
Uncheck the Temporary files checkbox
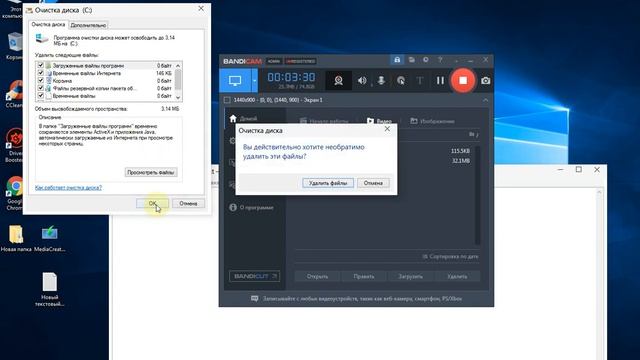tap(40, 96)
